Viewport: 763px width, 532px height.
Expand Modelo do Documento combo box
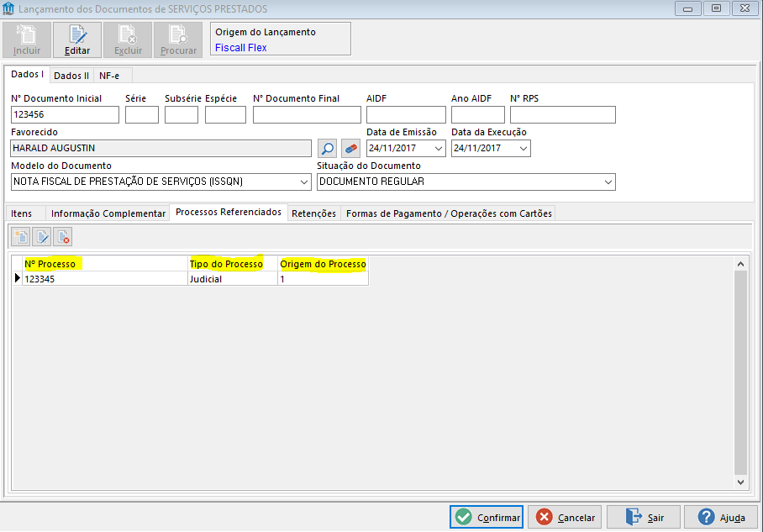tap(304, 182)
